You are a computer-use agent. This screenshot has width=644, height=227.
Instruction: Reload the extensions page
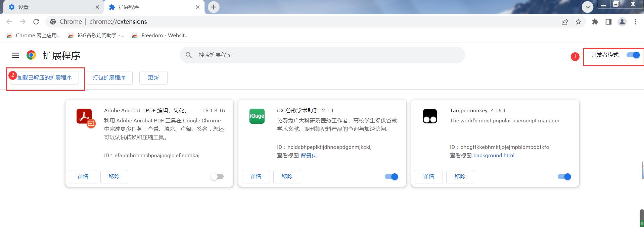tap(36, 22)
